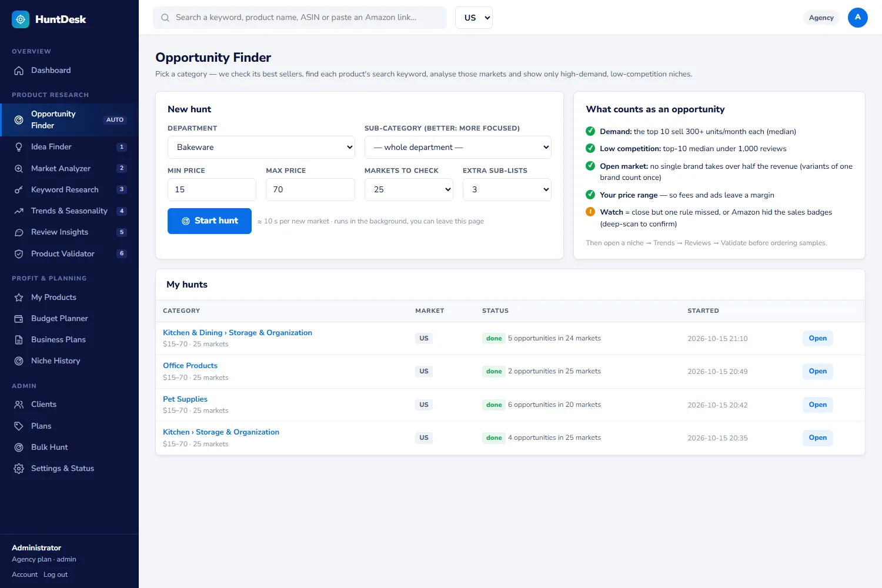Click the Idea Finder lightbulb icon

coord(19,147)
